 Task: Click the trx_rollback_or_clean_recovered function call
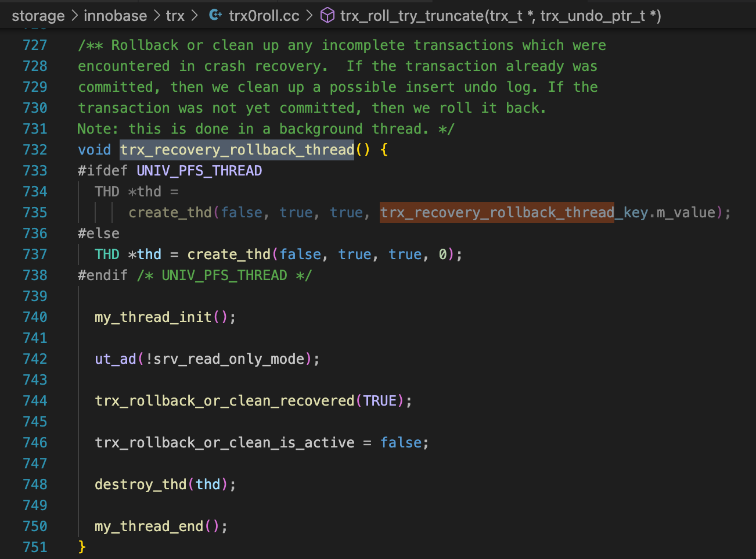224,401
